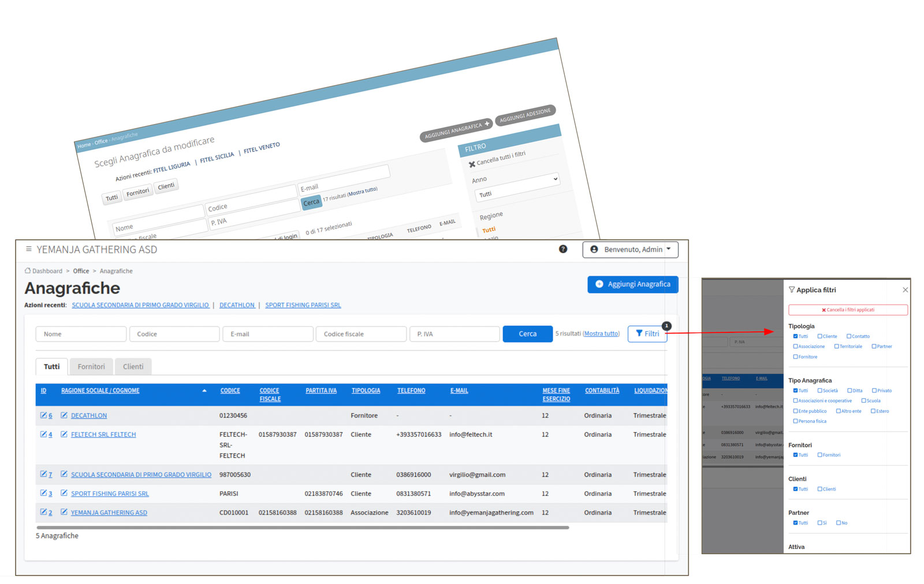Check Associazione under Tipologia filter
The width and height of the screenshot is (924, 584).
(x=795, y=347)
